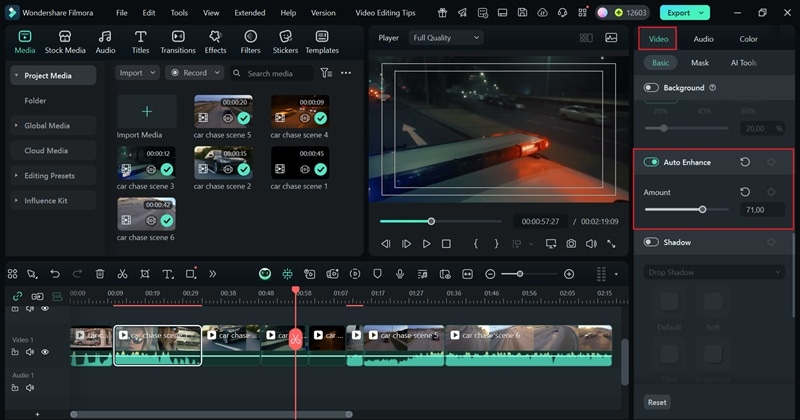Image resolution: width=800 pixels, height=420 pixels.
Task: Undo the last action in timeline toolbar
Action: point(54,274)
